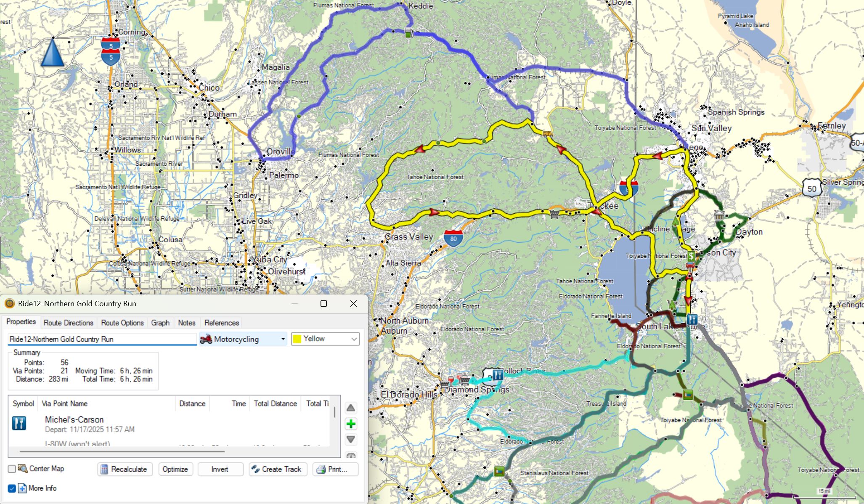Move via point down with arrow
The height and width of the screenshot is (504, 864).
click(351, 440)
